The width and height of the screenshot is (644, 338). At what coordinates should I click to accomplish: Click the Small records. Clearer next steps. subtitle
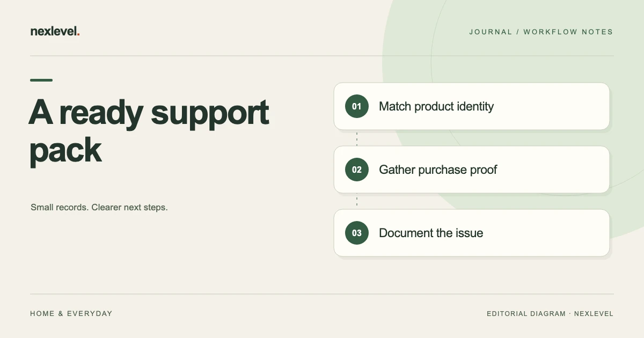coord(99,207)
